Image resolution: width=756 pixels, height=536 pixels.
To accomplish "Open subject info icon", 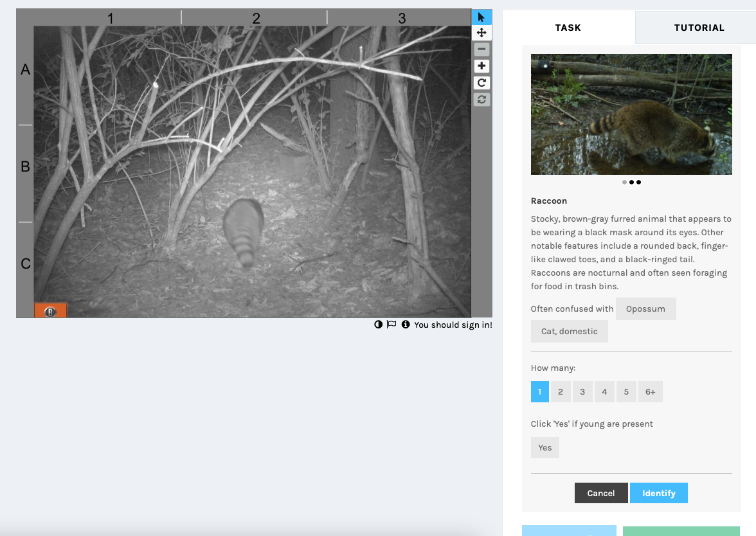I will pos(406,325).
